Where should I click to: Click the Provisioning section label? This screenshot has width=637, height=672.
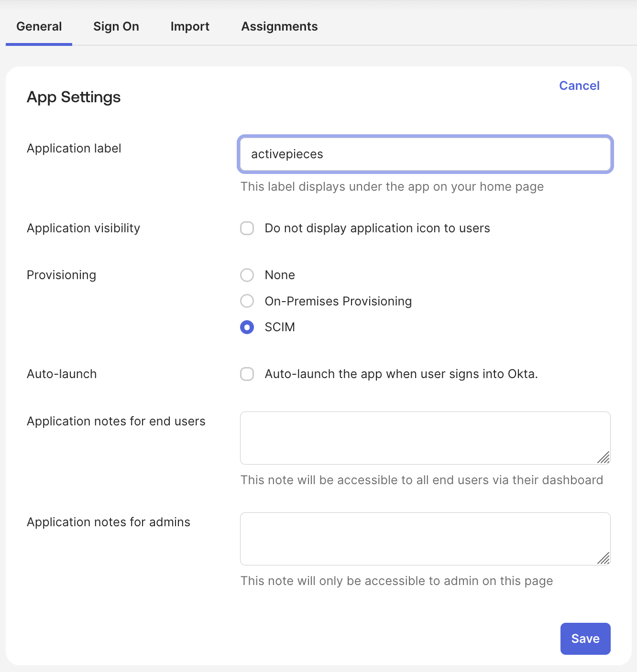61,275
